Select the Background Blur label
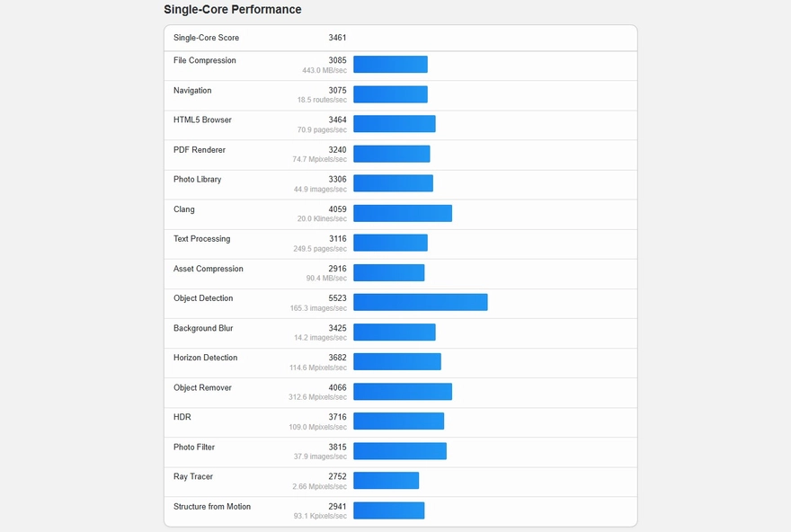 [x=203, y=329]
